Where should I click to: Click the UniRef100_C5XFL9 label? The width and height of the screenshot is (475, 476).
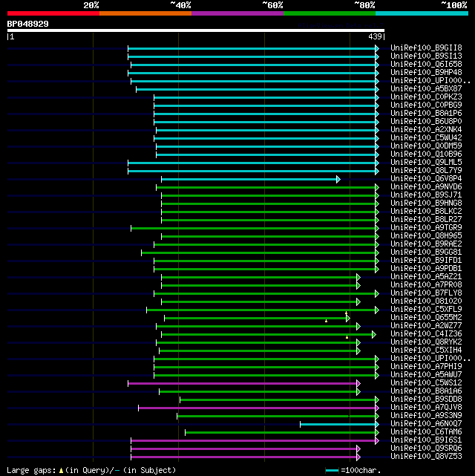pos(426,310)
